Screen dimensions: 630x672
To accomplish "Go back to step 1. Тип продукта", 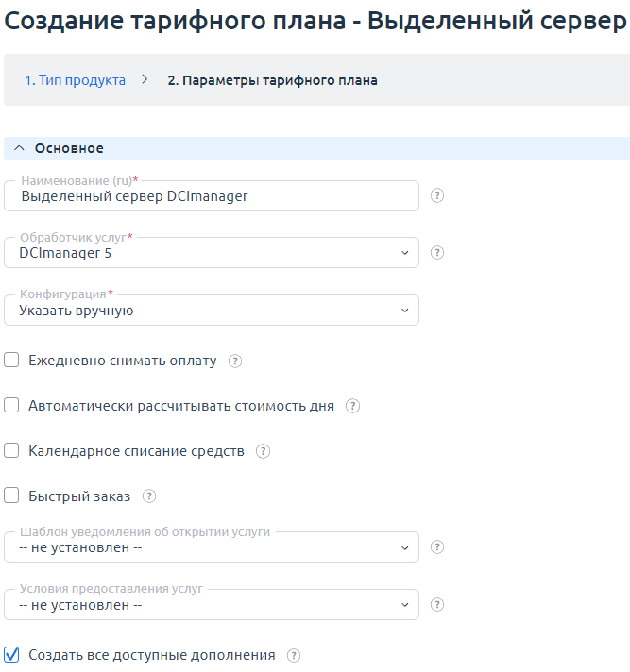I will (75, 80).
